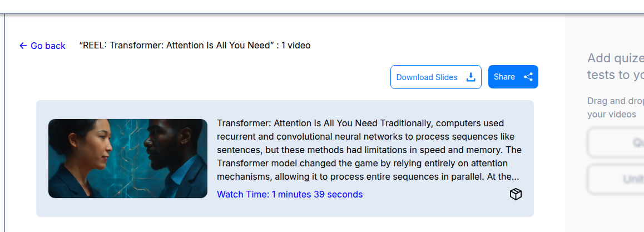
Task: Click the "1 video" count text
Action: coord(296,45)
